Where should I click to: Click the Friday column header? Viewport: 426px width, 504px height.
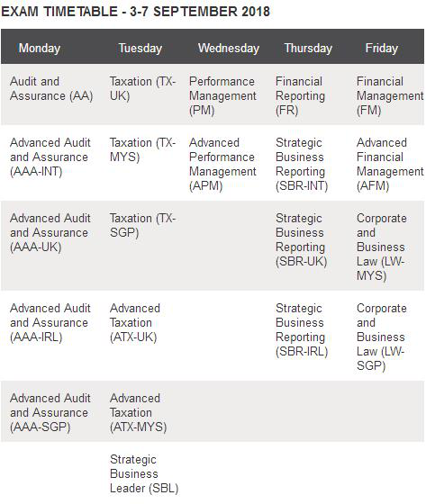pyautogui.click(x=382, y=49)
